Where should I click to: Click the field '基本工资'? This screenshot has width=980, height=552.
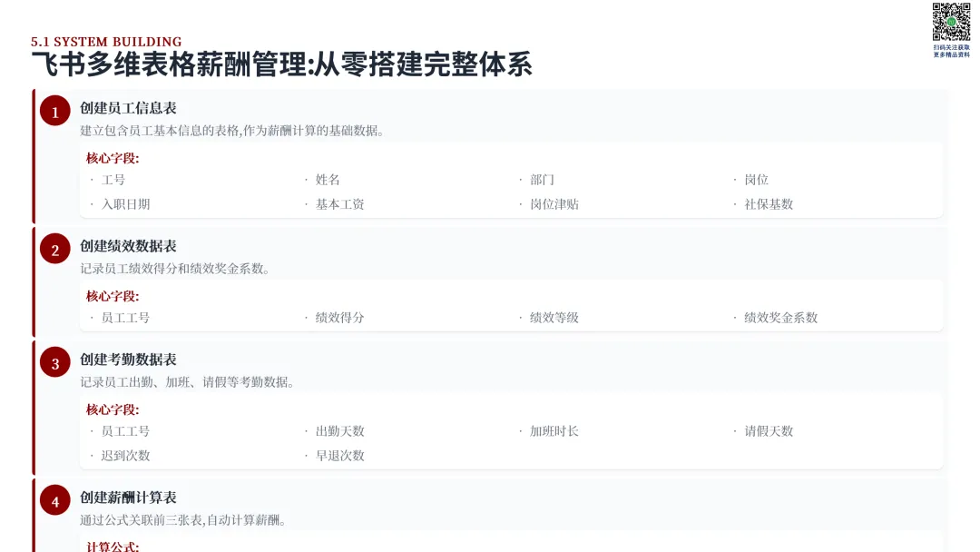click(x=340, y=204)
